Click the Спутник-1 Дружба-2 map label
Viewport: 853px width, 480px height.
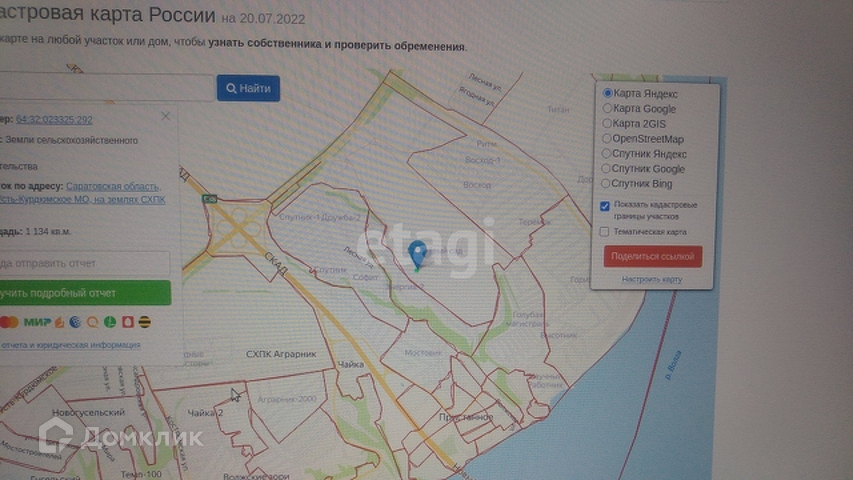point(320,217)
